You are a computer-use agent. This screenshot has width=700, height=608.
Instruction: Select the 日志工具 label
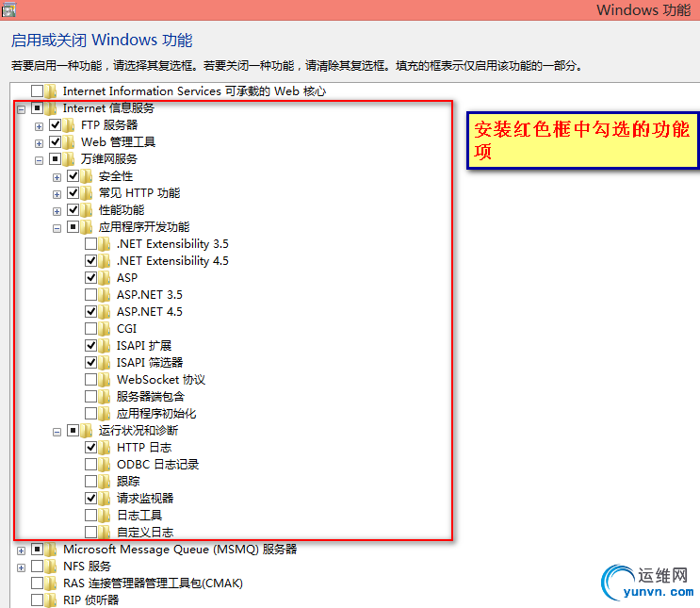point(139,516)
